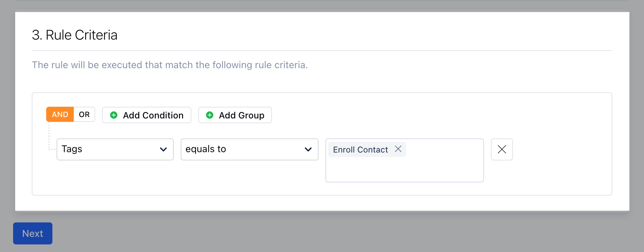Viewport: 644px width, 252px height.
Task: Switch the group logic to OR
Action: click(84, 114)
